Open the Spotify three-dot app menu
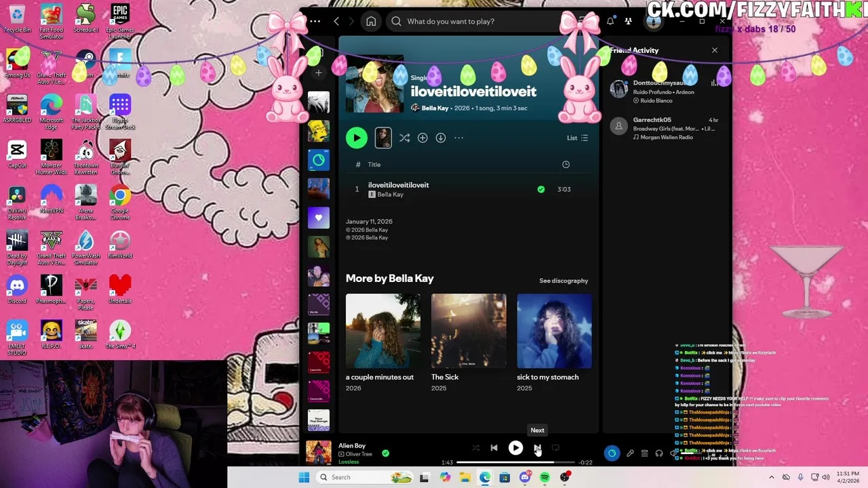This screenshot has width=868, height=488. pyautogui.click(x=315, y=21)
